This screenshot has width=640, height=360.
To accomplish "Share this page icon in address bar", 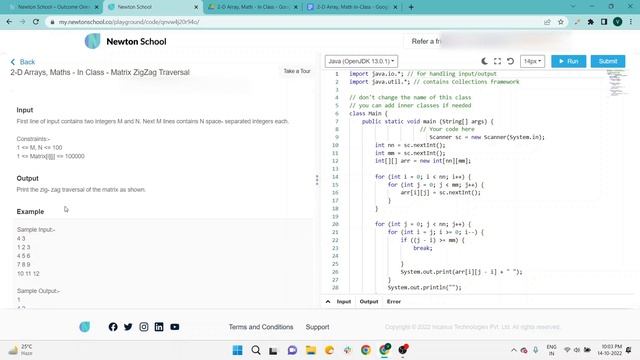I will pyautogui.click(x=547, y=22).
